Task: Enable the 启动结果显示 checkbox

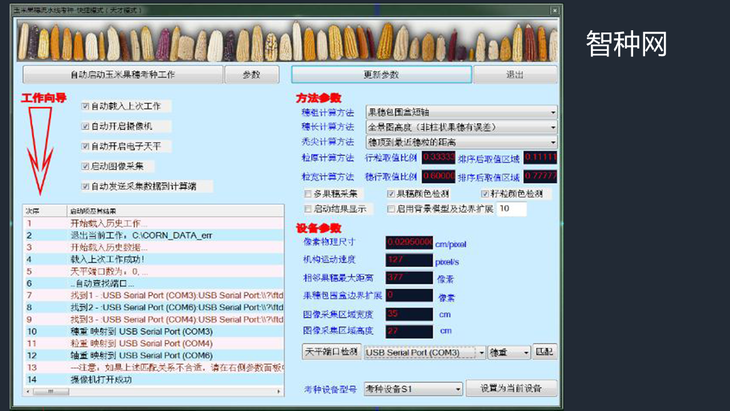Action: [x=308, y=209]
